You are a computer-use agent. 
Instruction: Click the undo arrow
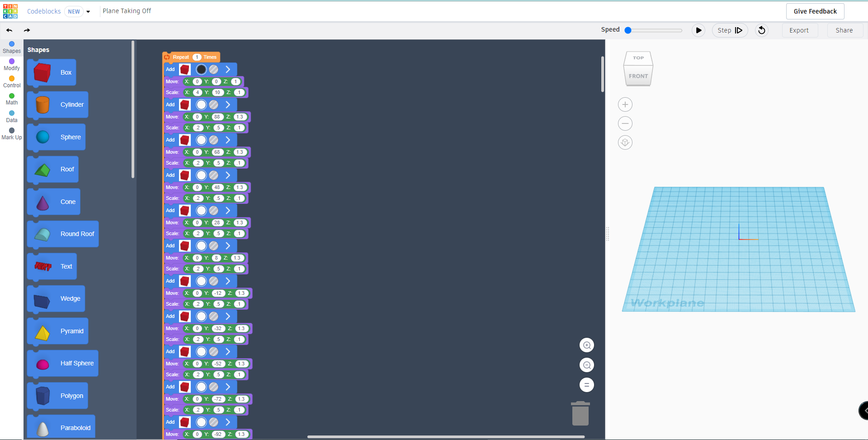[x=9, y=30]
